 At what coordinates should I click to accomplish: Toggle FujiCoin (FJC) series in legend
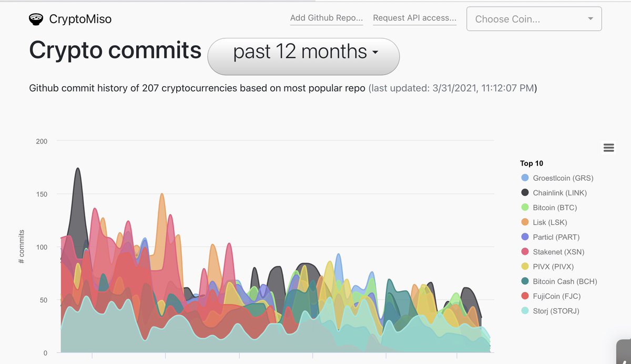(551, 296)
